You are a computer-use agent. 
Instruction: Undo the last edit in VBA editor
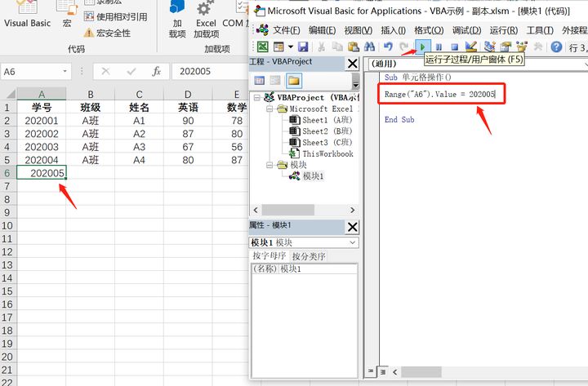point(388,47)
